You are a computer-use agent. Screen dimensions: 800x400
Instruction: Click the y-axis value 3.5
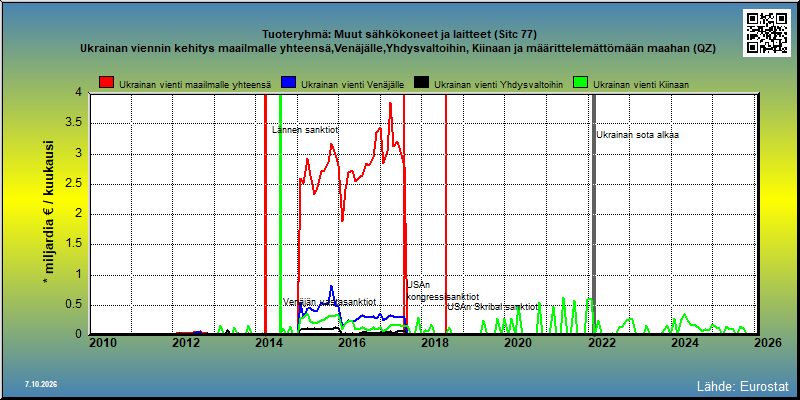coord(72,123)
